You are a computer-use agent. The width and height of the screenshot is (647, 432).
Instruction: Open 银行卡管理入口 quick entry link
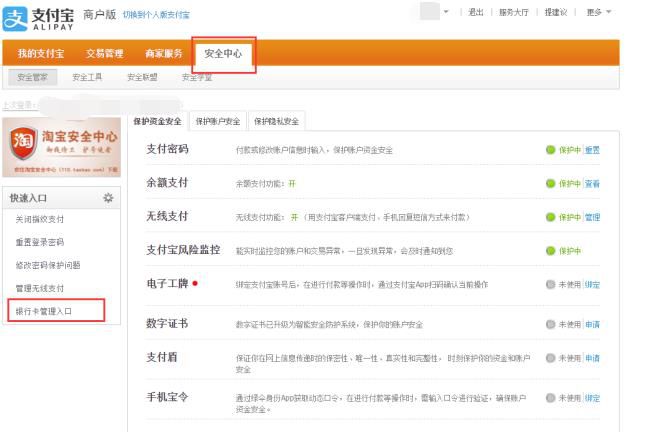pos(44,312)
